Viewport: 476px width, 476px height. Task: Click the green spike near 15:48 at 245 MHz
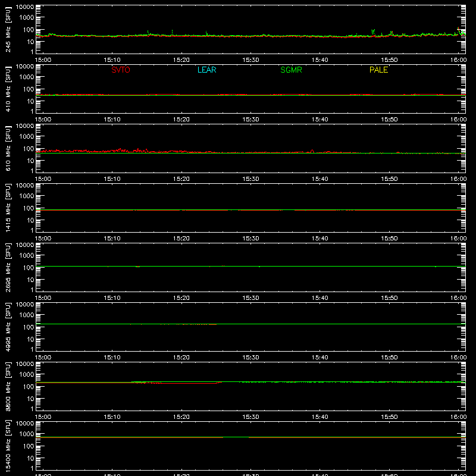[373, 32]
